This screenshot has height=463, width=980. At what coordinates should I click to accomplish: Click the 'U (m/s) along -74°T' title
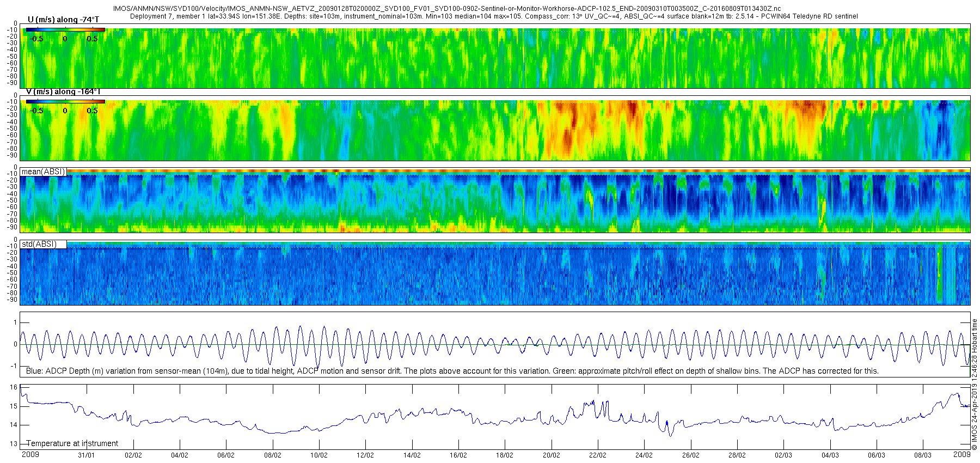[63, 20]
